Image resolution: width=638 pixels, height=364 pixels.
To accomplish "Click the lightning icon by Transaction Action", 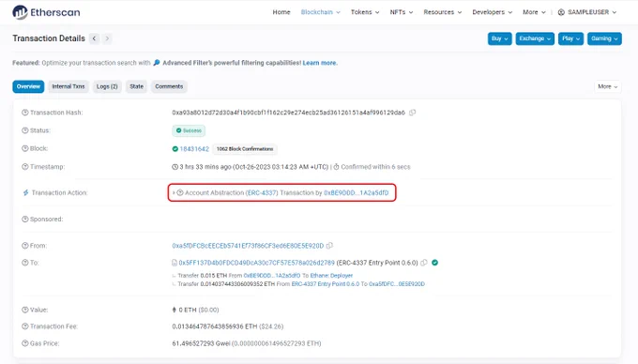I will [x=25, y=192].
